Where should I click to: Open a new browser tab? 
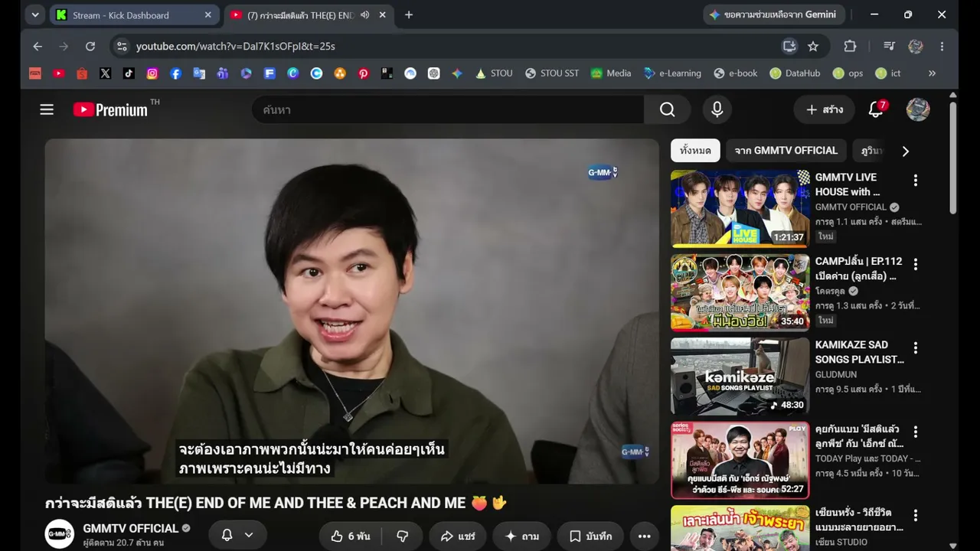click(x=409, y=15)
